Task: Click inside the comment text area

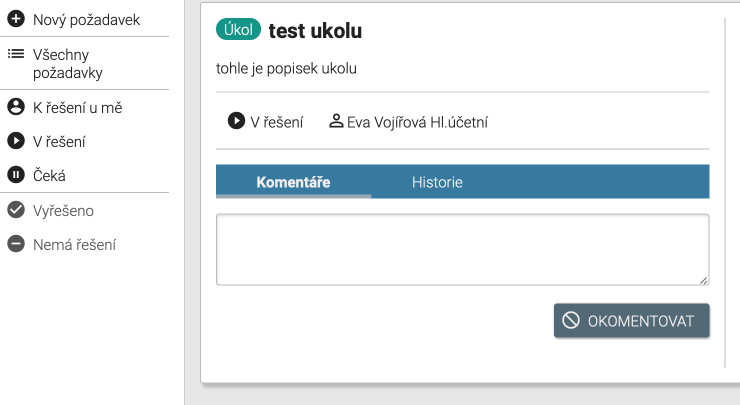Action: click(x=462, y=250)
